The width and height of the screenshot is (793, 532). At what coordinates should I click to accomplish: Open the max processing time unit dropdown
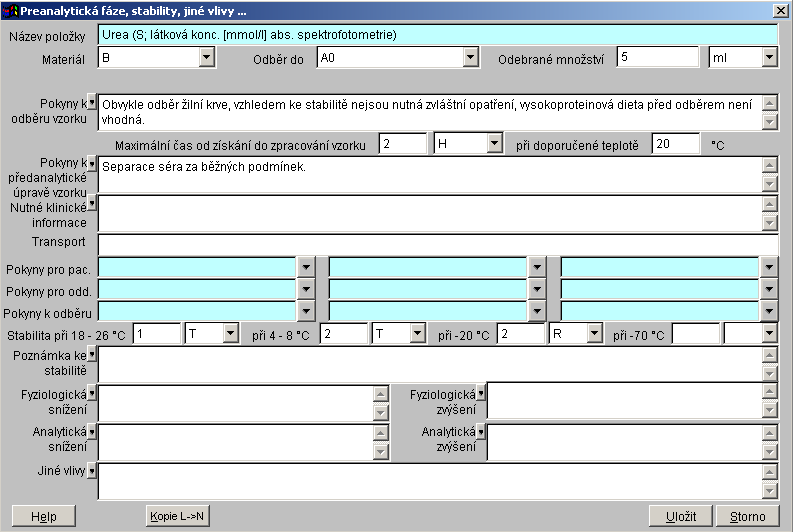(x=494, y=144)
